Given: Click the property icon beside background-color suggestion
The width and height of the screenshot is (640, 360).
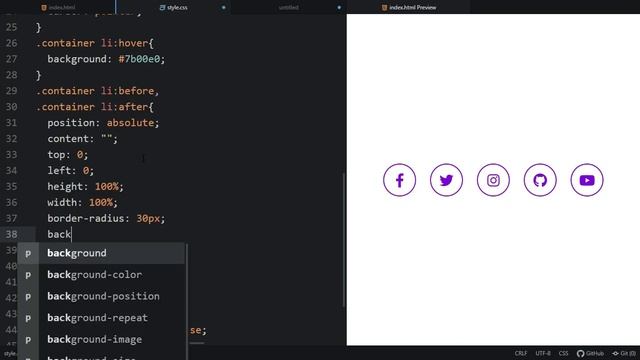Looking at the screenshot, I should tap(28, 275).
